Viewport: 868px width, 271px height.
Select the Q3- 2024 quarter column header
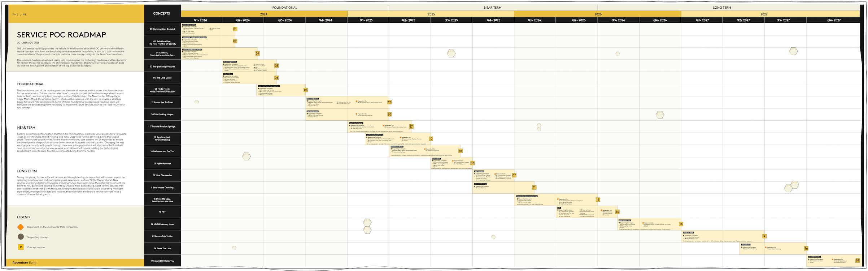(285, 20)
